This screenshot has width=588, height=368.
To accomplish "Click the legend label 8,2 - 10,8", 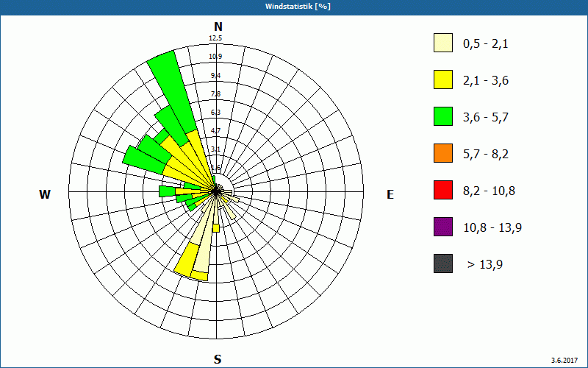I will pyautogui.click(x=489, y=191).
